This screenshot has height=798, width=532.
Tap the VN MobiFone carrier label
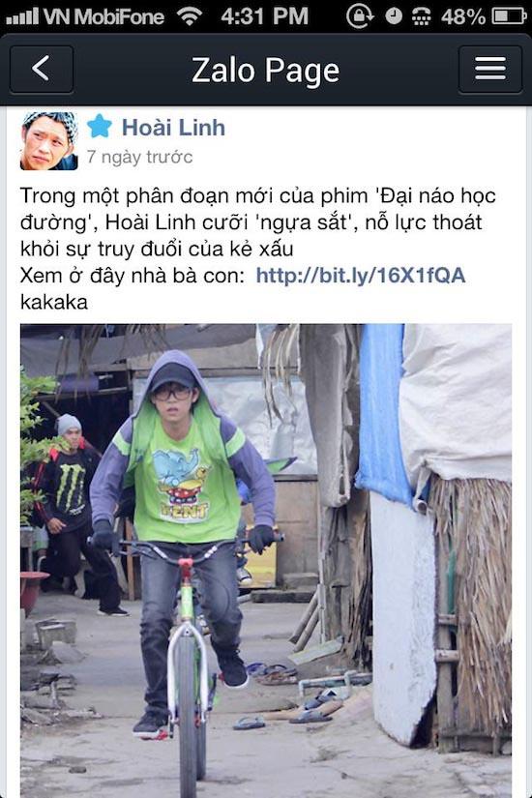[x=103, y=16]
